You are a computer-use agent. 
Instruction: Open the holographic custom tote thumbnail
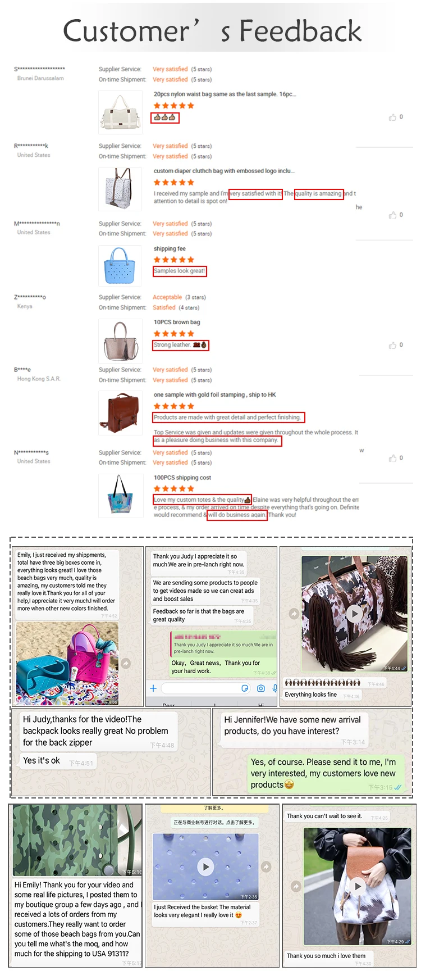tap(120, 495)
